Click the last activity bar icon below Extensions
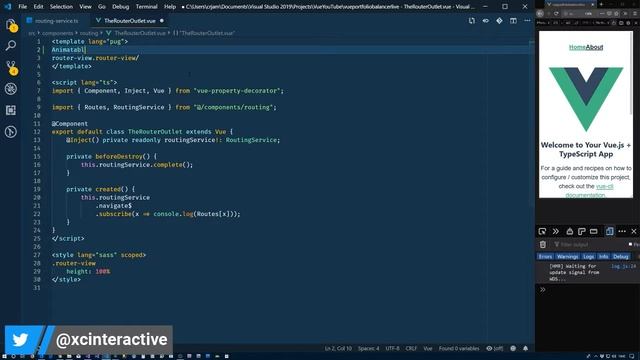 click(x=11, y=131)
